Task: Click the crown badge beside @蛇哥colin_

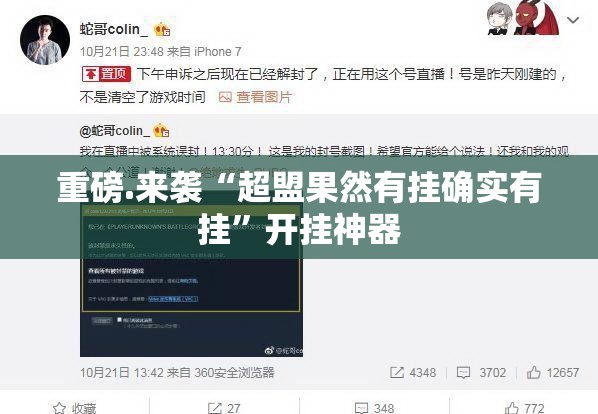Action: [161, 131]
